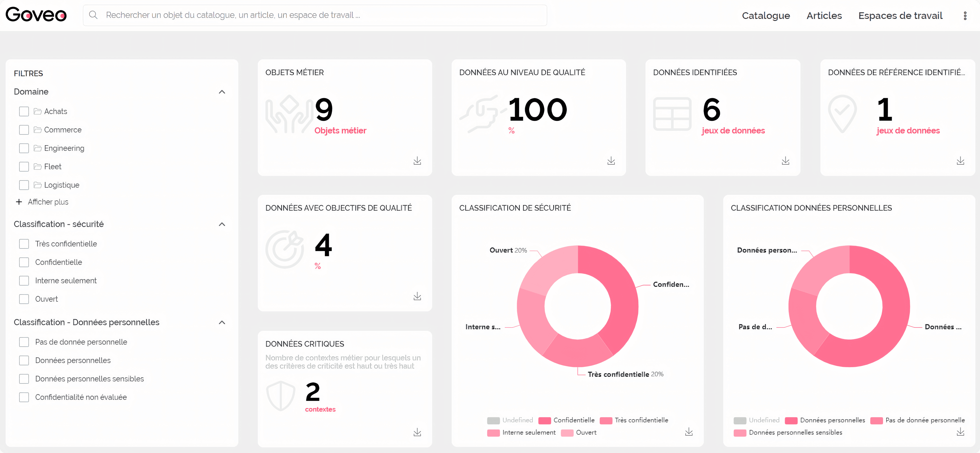
Task: Tick the Ouvert checkbox
Action: click(x=24, y=299)
